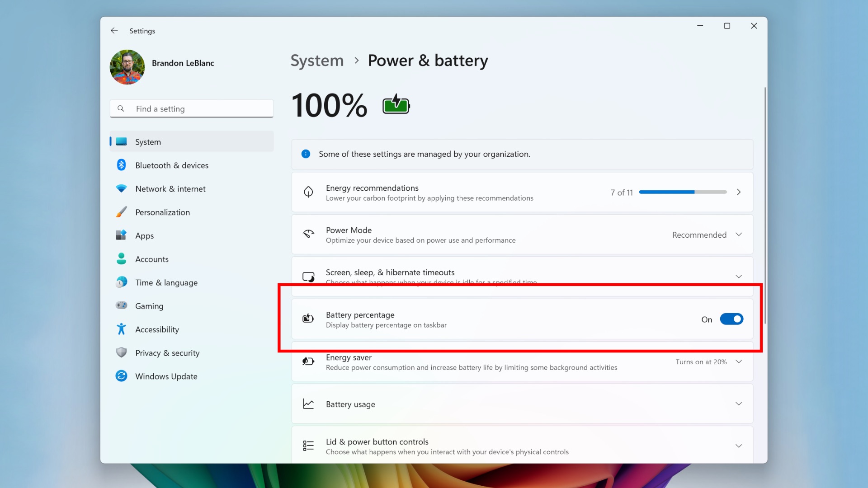This screenshot has width=868, height=488.
Task: Click the vertical scrollbar in Settings
Action: point(765,206)
